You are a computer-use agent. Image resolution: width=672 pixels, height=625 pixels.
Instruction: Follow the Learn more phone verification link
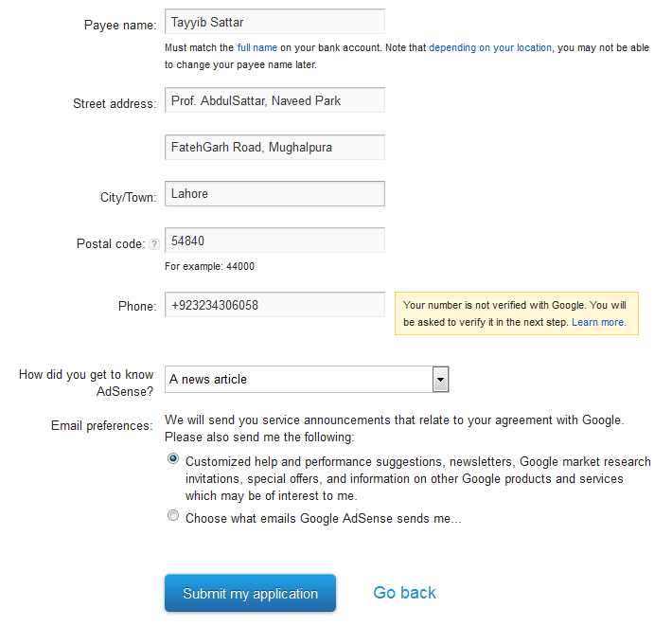599,322
